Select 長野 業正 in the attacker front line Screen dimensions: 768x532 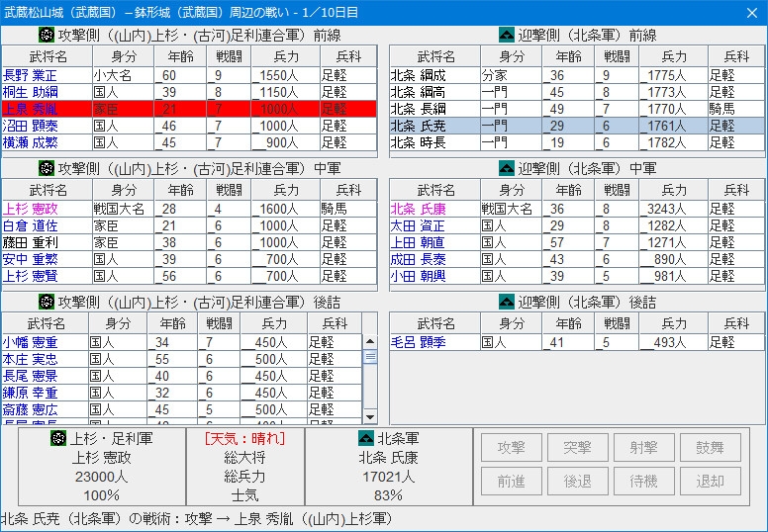pos(188,75)
